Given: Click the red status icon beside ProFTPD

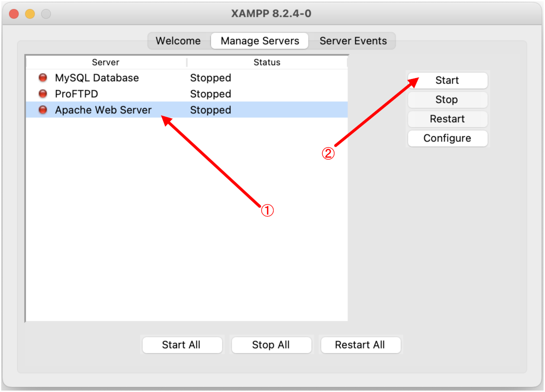Looking at the screenshot, I should (43, 94).
